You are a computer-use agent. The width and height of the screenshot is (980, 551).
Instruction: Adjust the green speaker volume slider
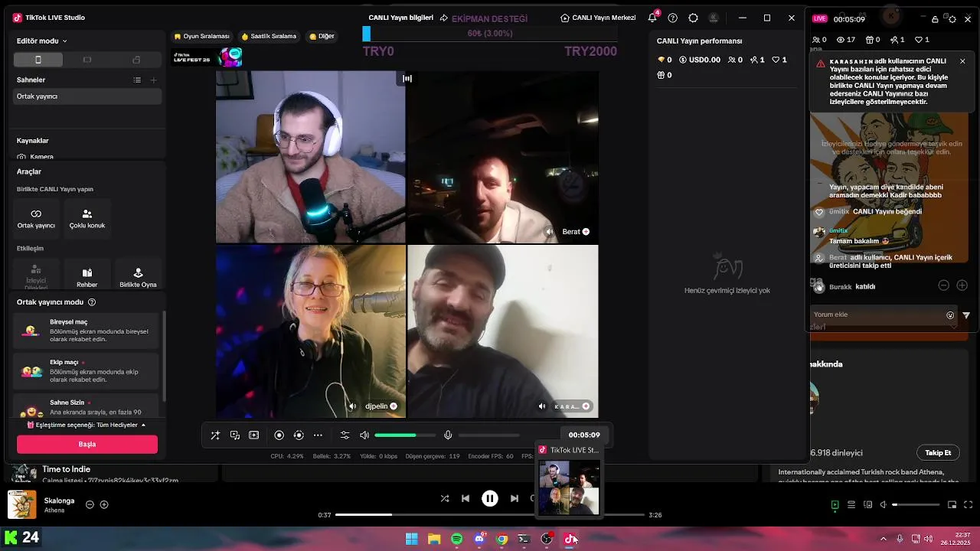point(405,435)
